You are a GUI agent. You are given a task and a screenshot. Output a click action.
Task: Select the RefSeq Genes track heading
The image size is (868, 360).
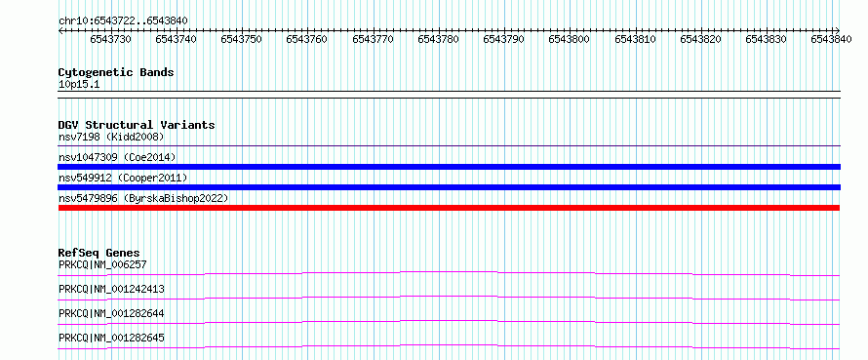[x=99, y=253]
